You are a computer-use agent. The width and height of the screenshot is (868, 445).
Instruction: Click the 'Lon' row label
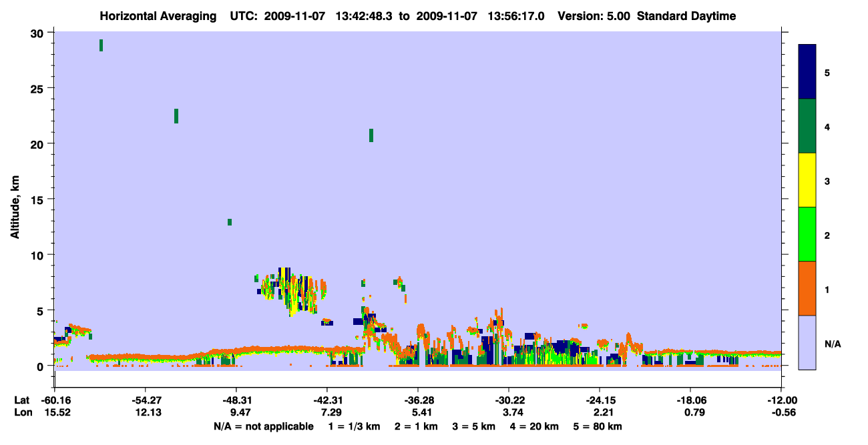[x=23, y=412]
